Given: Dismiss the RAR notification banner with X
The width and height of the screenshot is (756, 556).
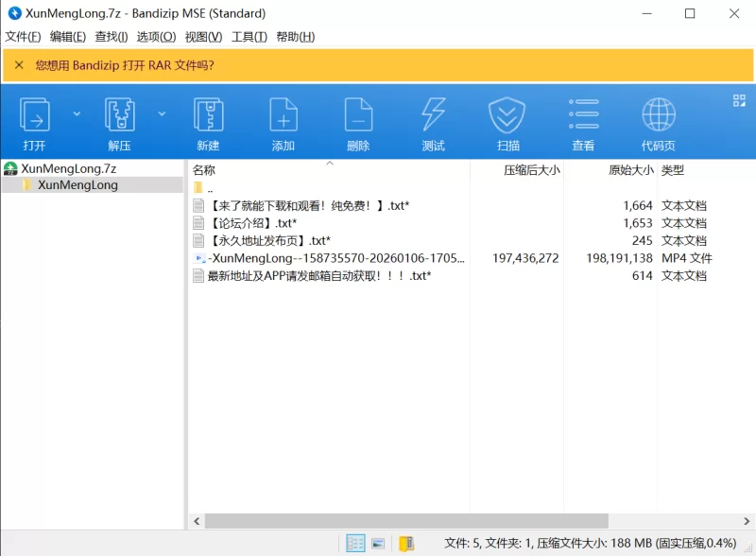Looking at the screenshot, I should pos(19,64).
